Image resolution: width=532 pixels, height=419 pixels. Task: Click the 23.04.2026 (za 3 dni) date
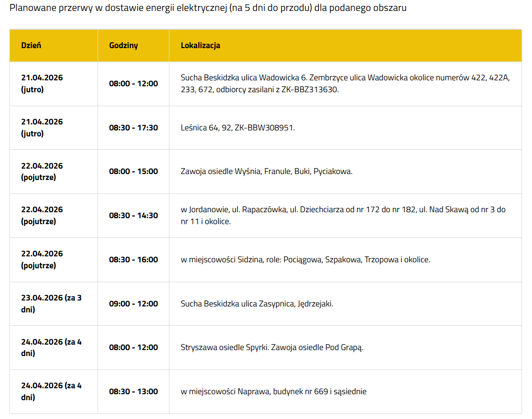pos(51,304)
